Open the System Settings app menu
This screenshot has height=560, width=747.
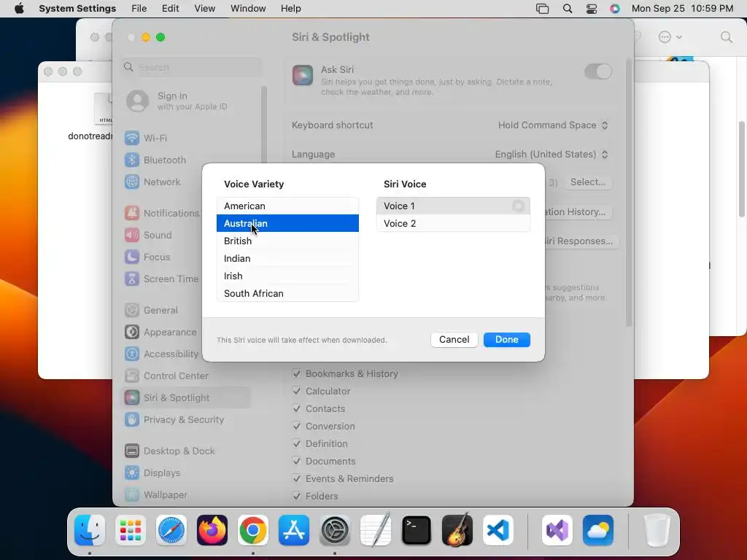pos(77,9)
